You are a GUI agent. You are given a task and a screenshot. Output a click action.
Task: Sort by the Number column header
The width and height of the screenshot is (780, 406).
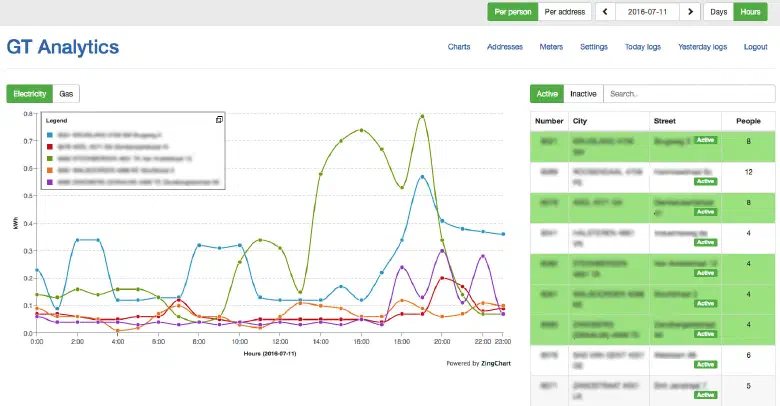(549, 121)
